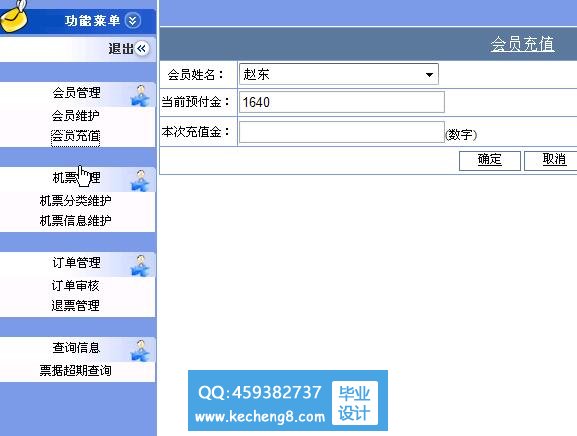The width and height of the screenshot is (577, 436).
Task: Expand the 订单管理 section header
Action: [77, 263]
